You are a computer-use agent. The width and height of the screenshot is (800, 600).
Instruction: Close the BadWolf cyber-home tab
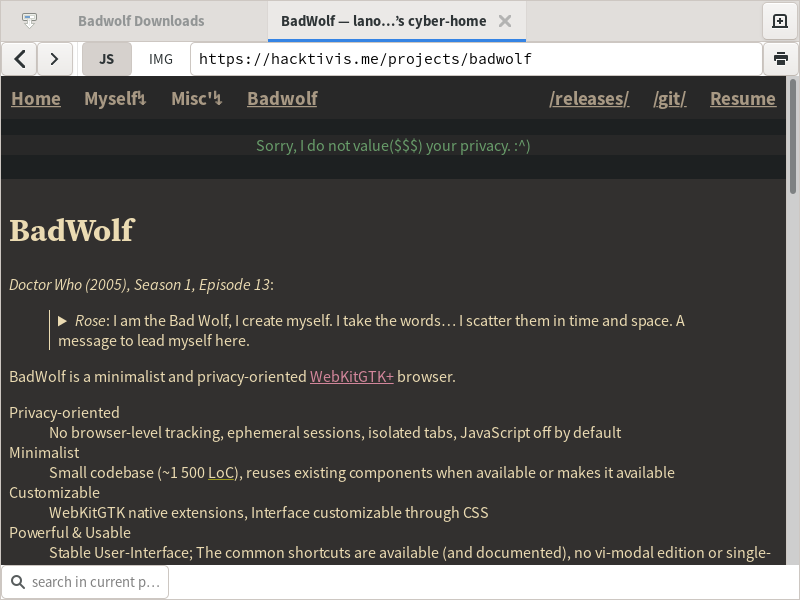click(505, 21)
